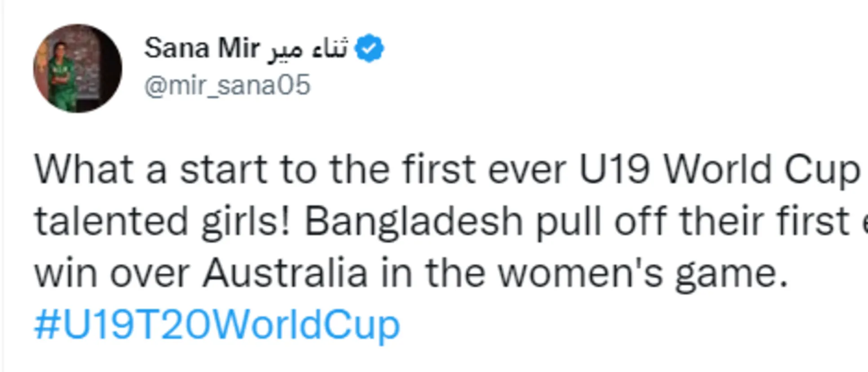Click the word 'women's' in the tweet
Viewport: 868px width, 372px height.
tap(580, 273)
